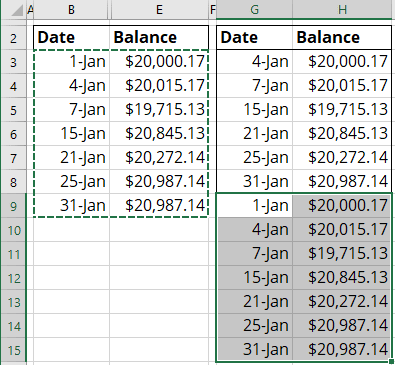Select row 12 header
This screenshot has width=395, height=365.
coord(13,278)
